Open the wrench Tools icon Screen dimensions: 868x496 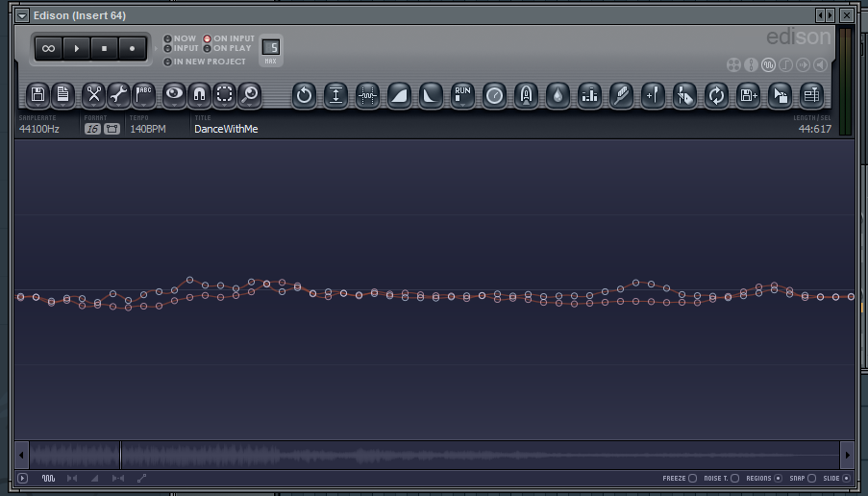118,95
